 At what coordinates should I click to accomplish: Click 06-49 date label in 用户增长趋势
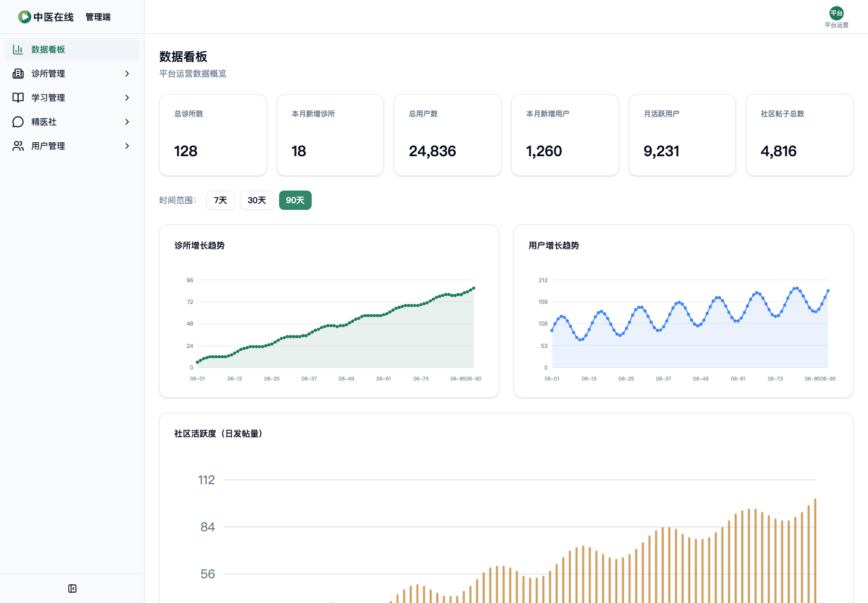[700, 379]
